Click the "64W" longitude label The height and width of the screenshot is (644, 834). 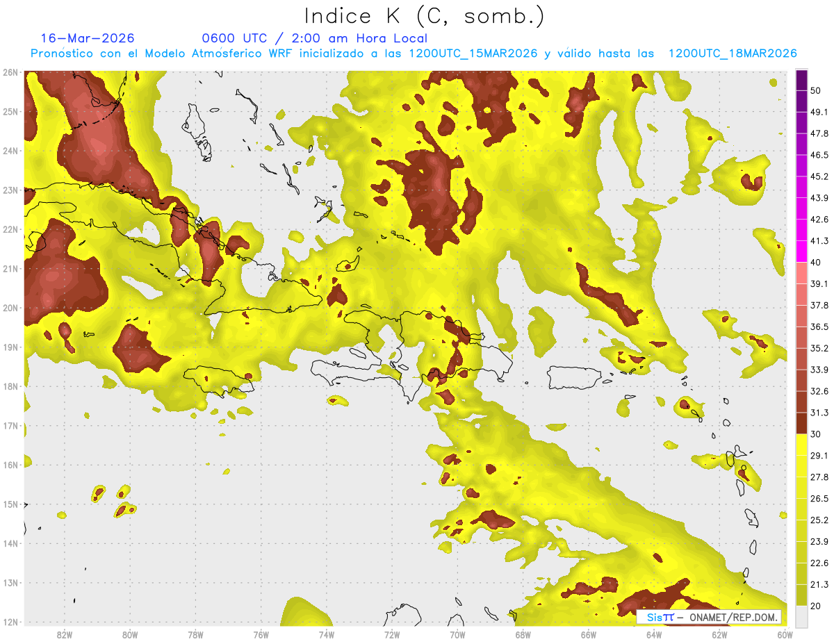click(x=654, y=634)
